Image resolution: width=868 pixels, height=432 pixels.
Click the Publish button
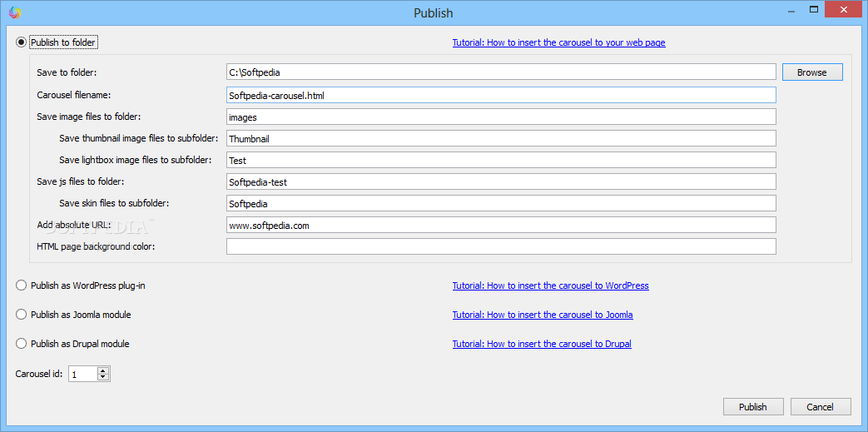pos(753,406)
